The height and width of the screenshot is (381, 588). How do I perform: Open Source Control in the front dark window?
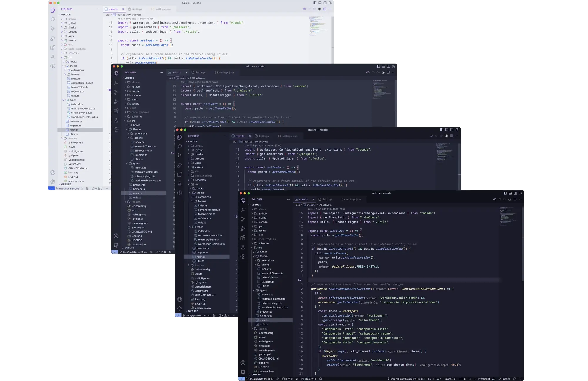click(x=243, y=219)
